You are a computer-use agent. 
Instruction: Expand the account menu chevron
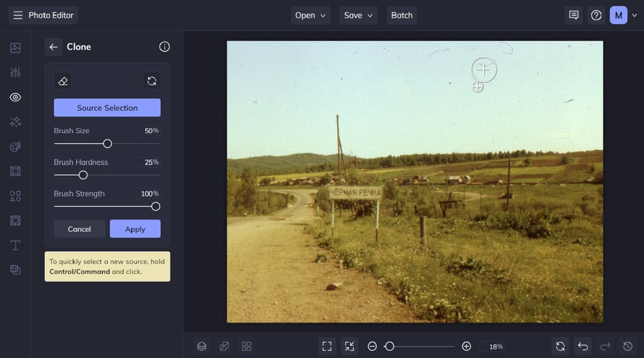tap(634, 15)
